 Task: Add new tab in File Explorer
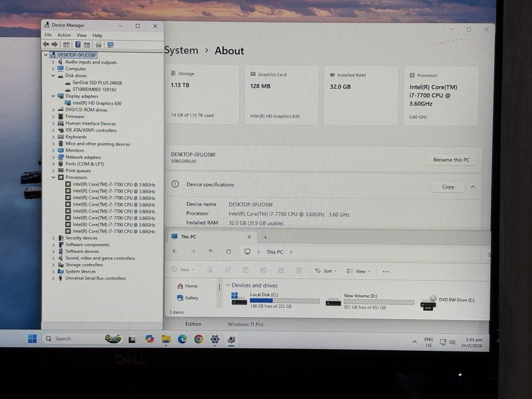tap(266, 237)
